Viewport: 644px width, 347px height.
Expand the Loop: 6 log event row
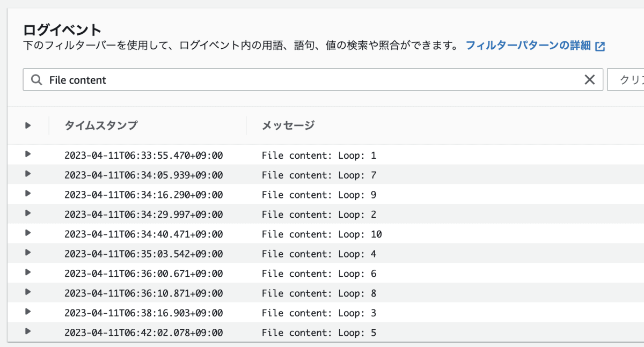pos(28,272)
